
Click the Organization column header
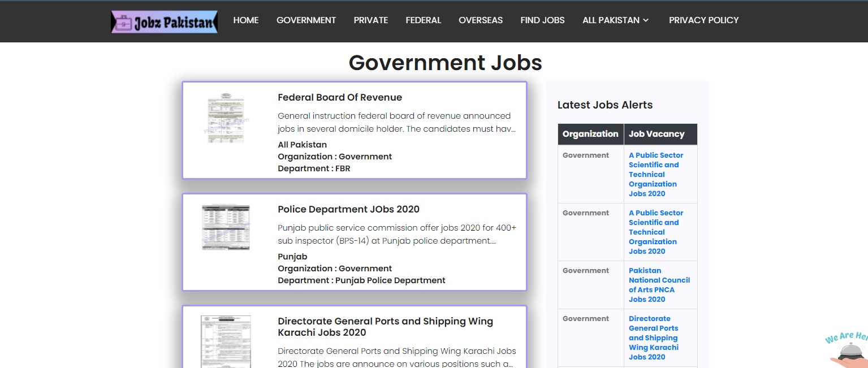pos(590,134)
